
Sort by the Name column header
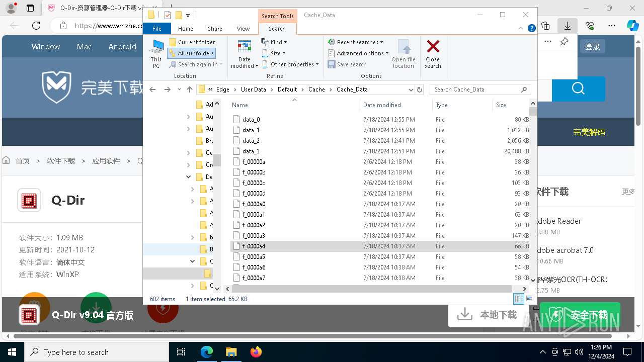pos(295,105)
